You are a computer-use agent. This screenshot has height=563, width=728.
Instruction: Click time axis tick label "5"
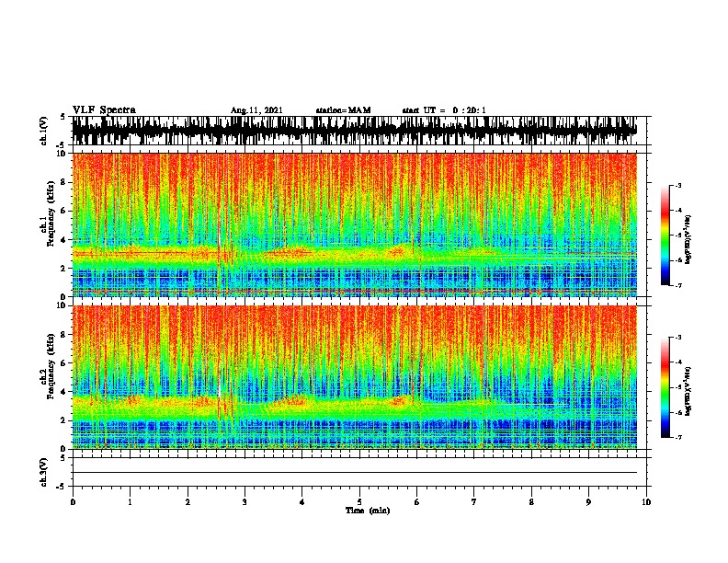click(359, 502)
